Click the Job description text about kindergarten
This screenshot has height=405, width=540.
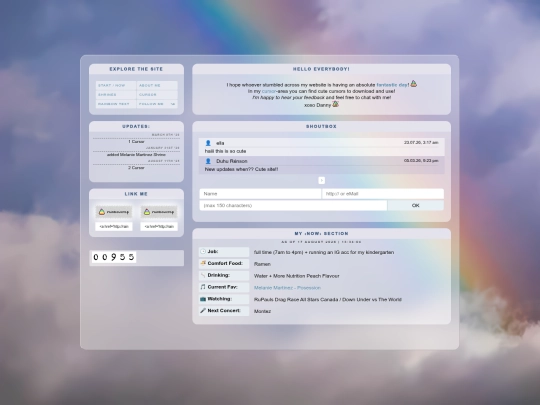click(324, 252)
